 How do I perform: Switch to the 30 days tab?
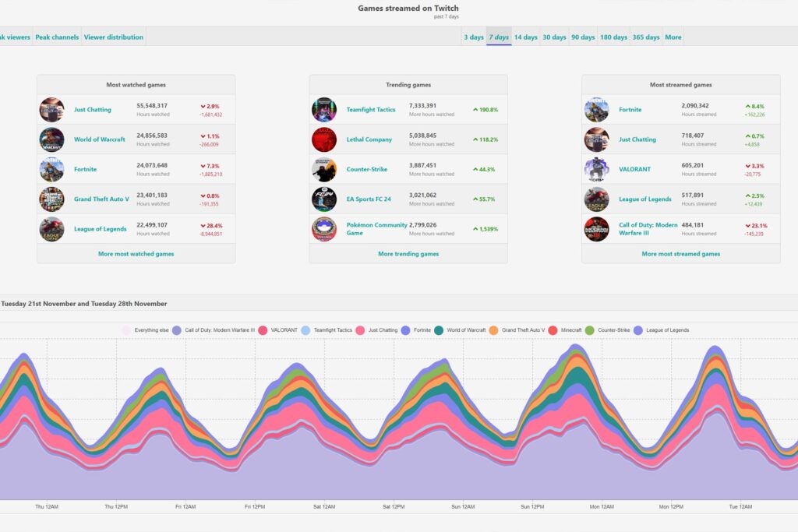click(554, 37)
